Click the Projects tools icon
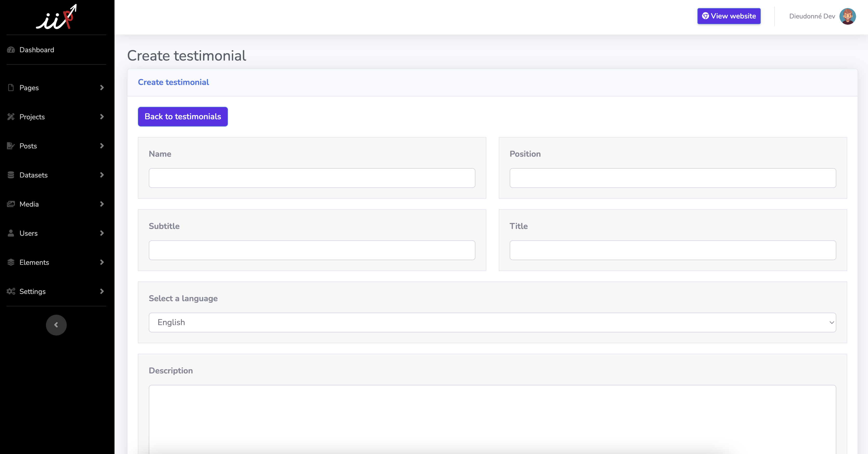868x454 pixels. (11, 117)
